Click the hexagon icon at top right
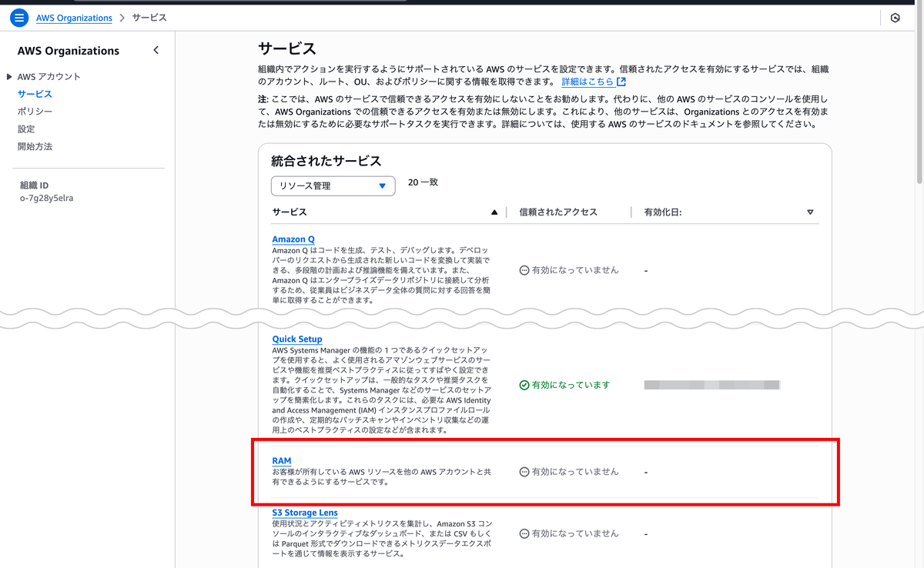Viewport: 924px width, 568px height. [895, 18]
